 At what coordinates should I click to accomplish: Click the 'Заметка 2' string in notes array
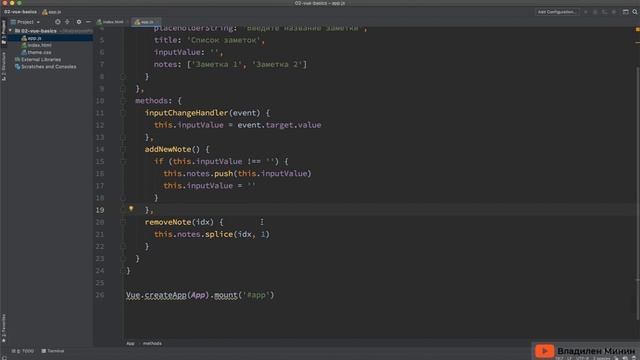(277, 64)
